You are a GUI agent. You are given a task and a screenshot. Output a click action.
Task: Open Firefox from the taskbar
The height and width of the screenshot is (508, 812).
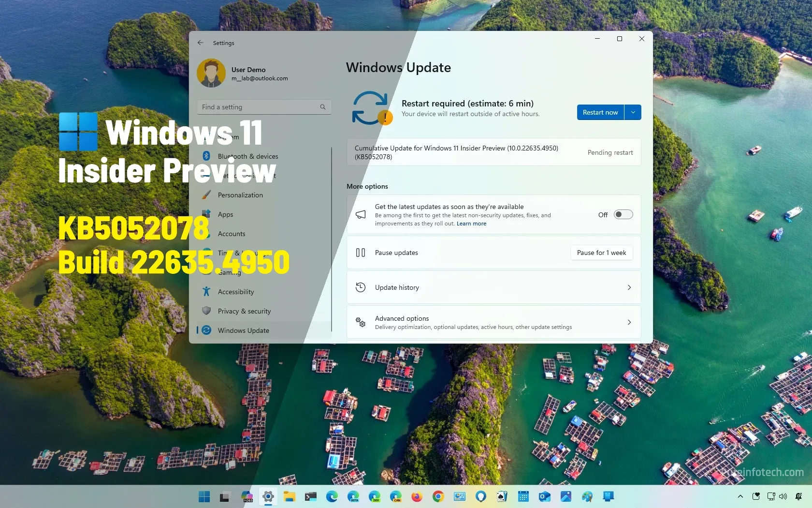pos(417,496)
